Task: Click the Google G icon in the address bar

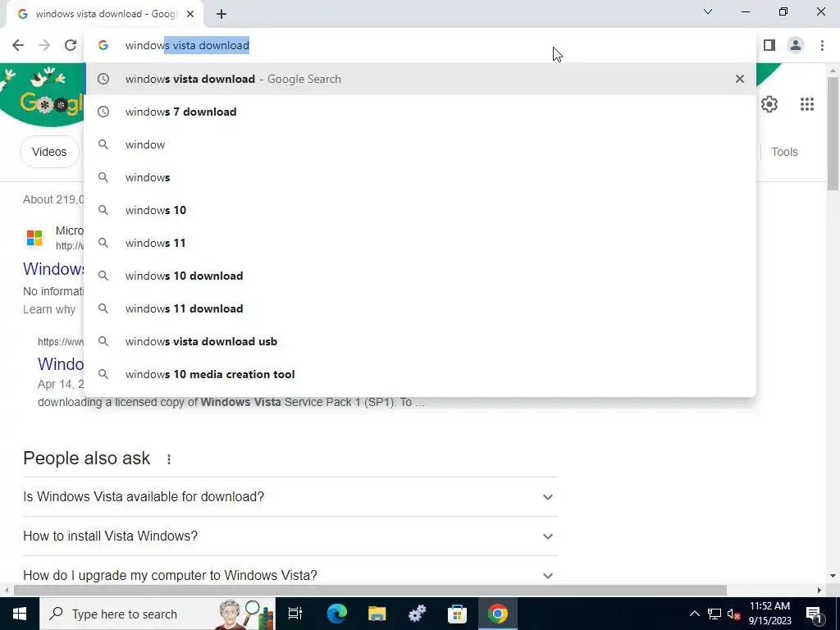Action: tap(103, 46)
